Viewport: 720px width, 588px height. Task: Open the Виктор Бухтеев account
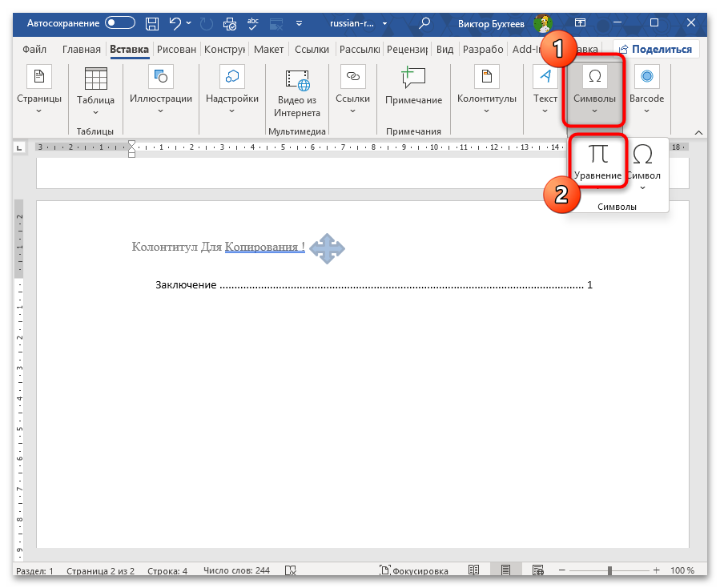click(491, 24)
